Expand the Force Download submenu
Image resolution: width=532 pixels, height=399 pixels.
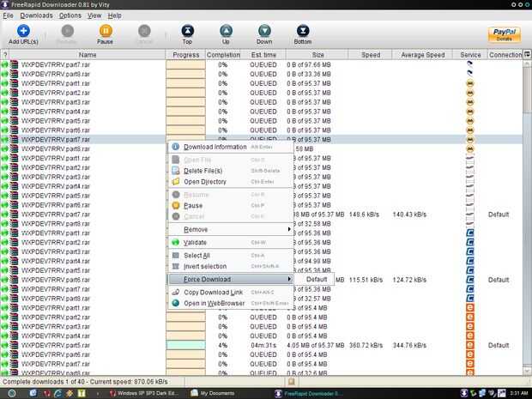(x=231, y=279)
